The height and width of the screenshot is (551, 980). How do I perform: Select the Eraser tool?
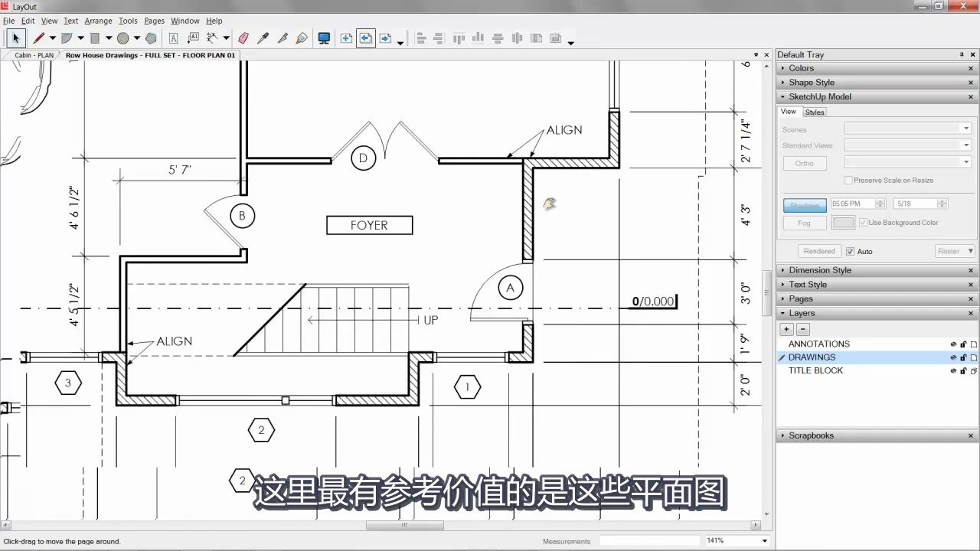[x=243, y=37]
